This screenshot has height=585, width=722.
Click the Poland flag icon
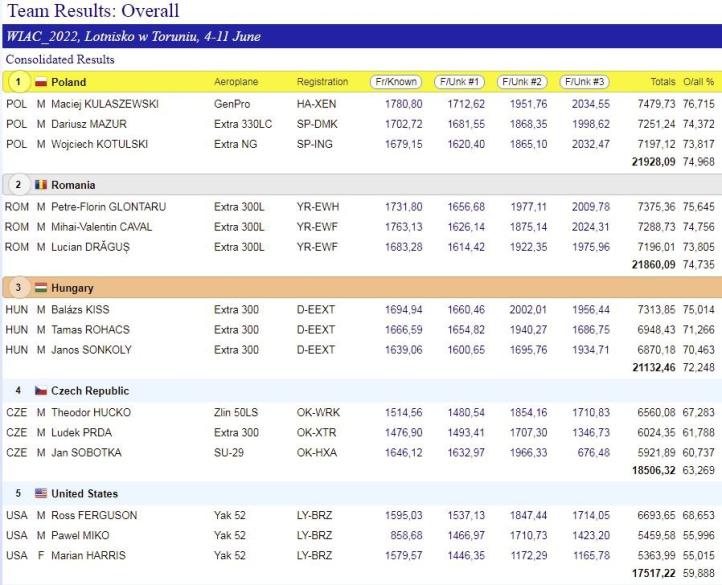41,82
